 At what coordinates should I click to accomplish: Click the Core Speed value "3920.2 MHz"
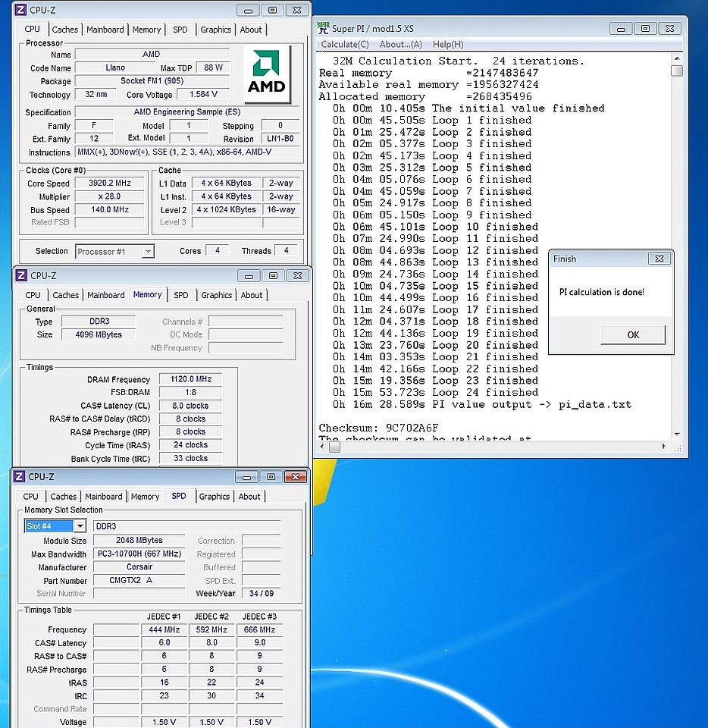(110, 184)
